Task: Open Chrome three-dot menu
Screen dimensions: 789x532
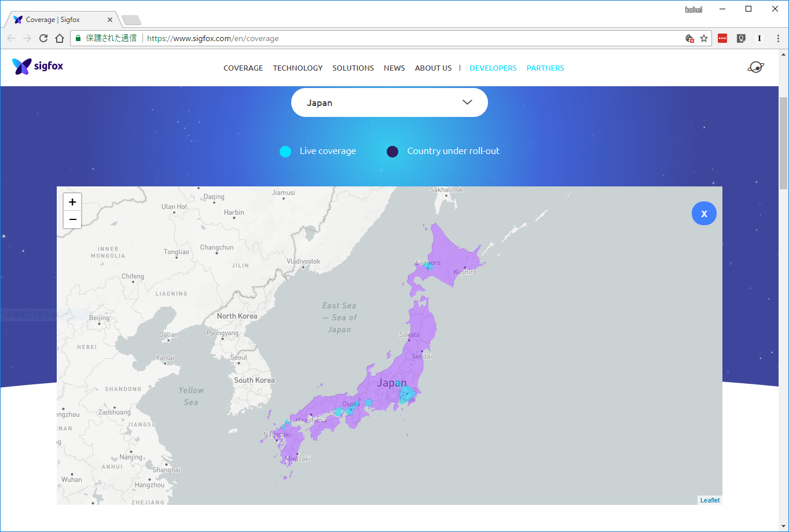Action: tap(778, 38)
